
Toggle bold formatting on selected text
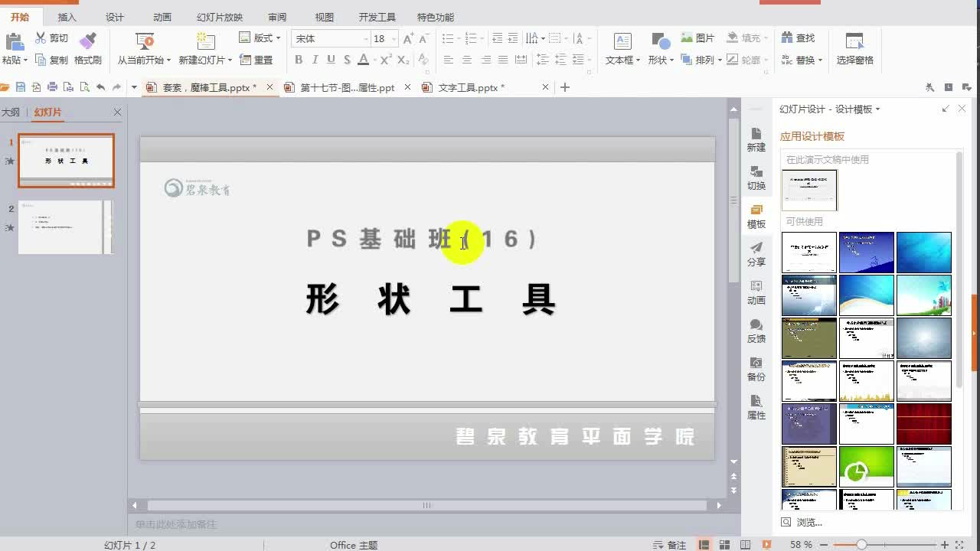[x=299, y=60]
